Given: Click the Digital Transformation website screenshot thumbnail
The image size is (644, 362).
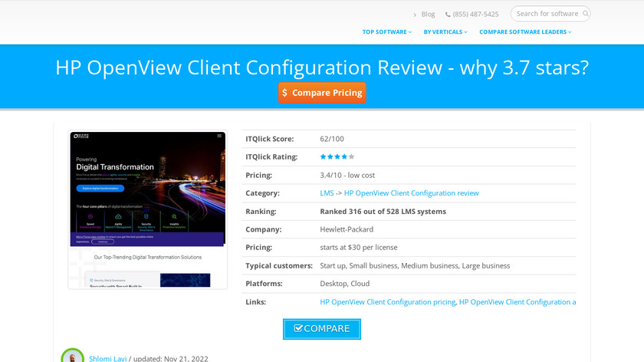Looking at the screenshot, I should [147, 209].
